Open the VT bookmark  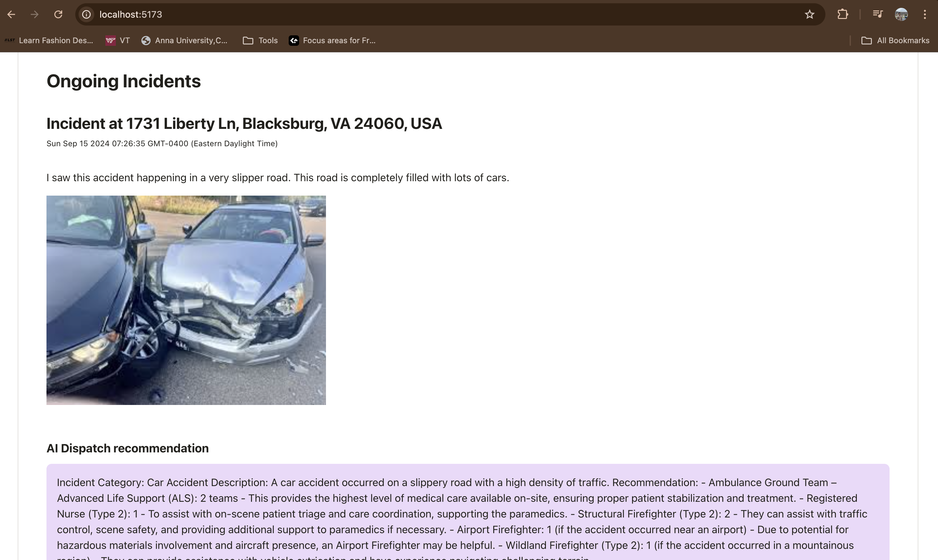coord(118,41)
